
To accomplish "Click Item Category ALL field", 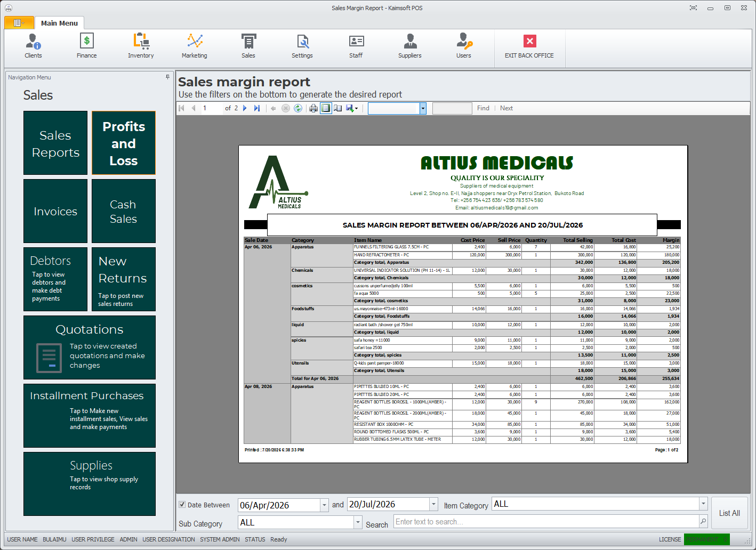I will point(596,504).
